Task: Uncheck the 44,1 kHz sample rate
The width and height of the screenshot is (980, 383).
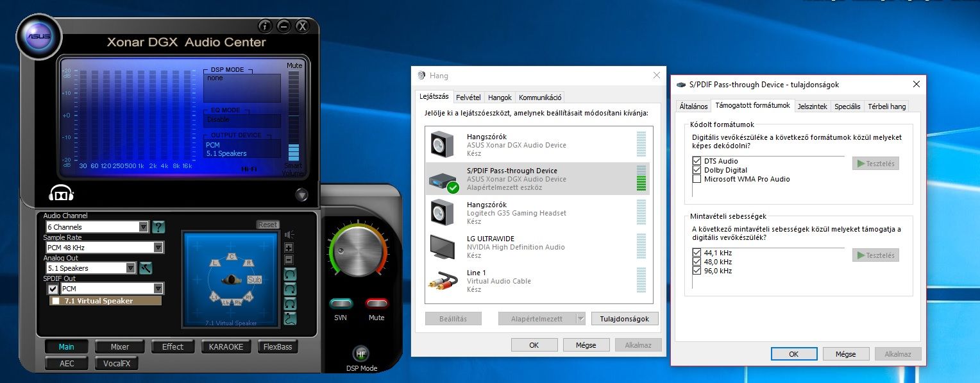Action: (697, 253)
